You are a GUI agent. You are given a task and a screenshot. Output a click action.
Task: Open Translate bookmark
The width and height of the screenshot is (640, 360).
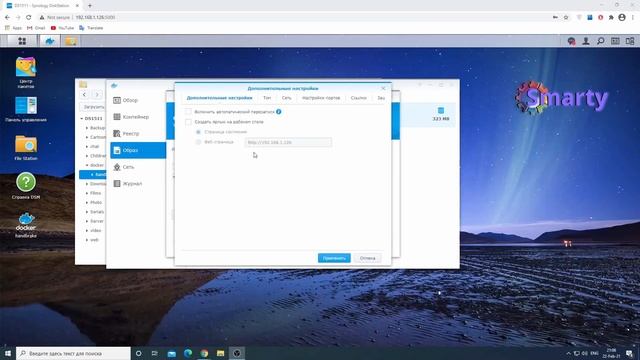(91, 28)
